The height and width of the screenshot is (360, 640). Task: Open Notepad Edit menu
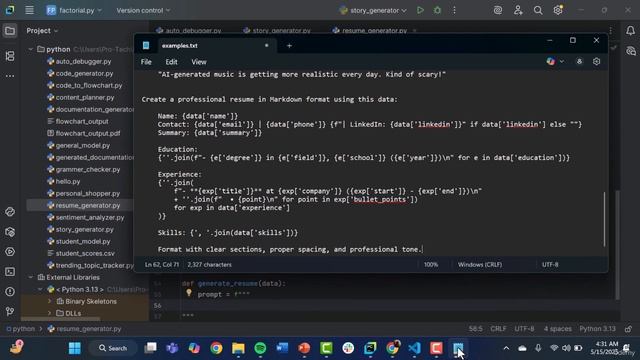(x=171, y=62)
